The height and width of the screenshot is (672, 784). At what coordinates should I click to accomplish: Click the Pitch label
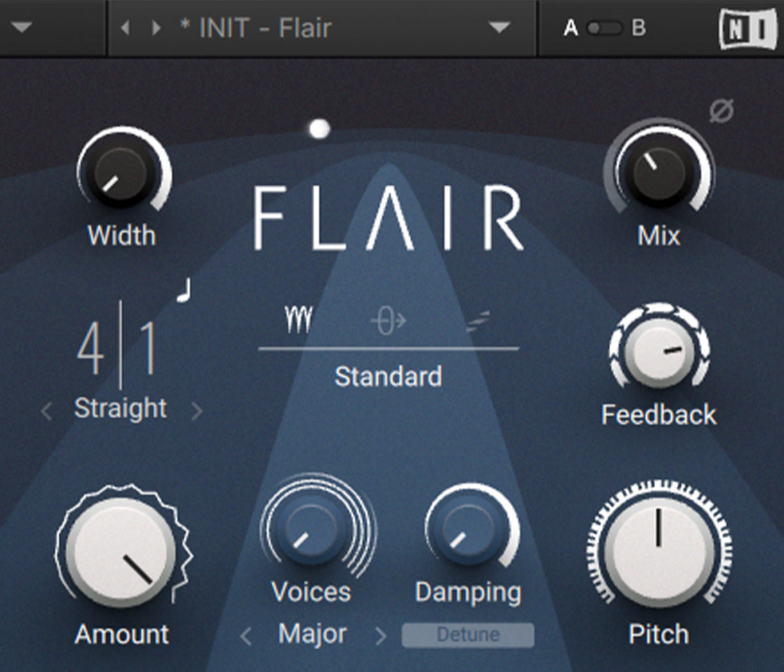pyautogui.click(x=659, y=634)
